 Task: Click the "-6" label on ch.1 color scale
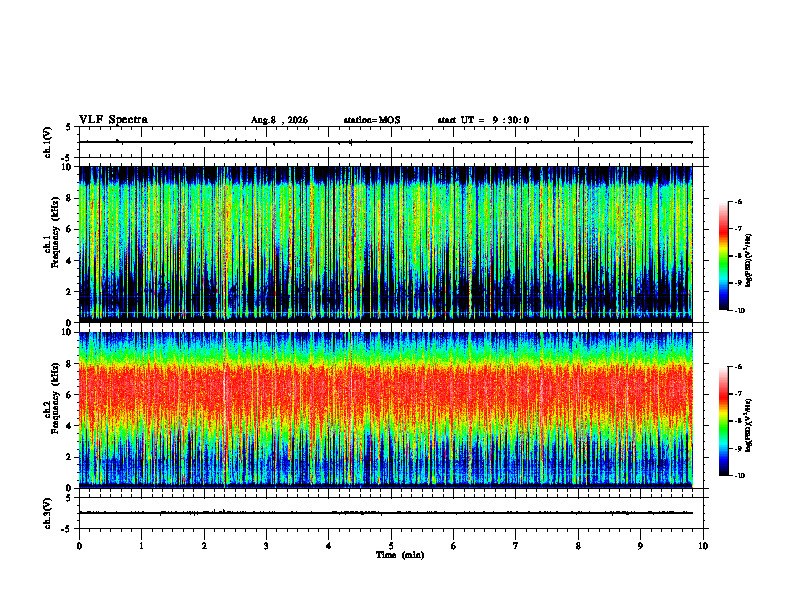click(x=738, y=202)
